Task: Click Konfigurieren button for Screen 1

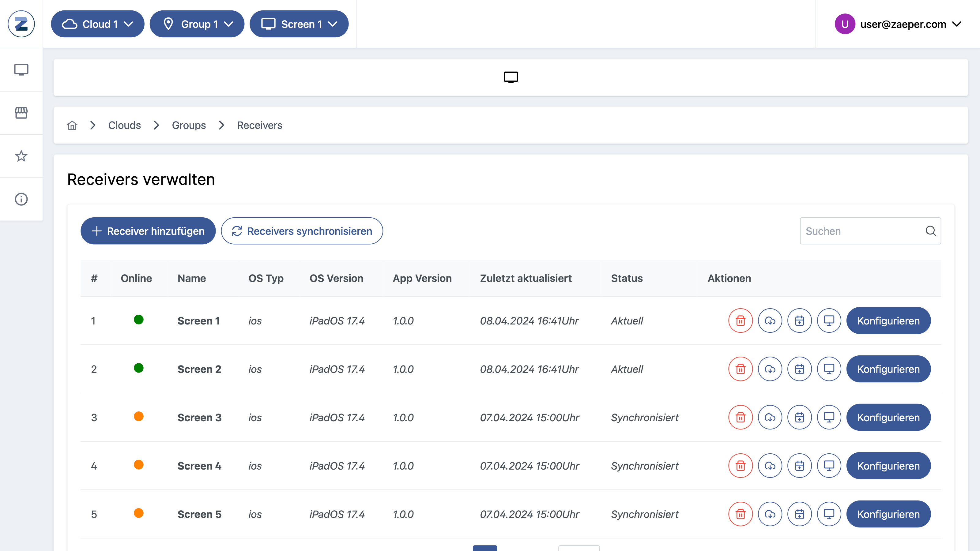Action: tap(888, 320)
